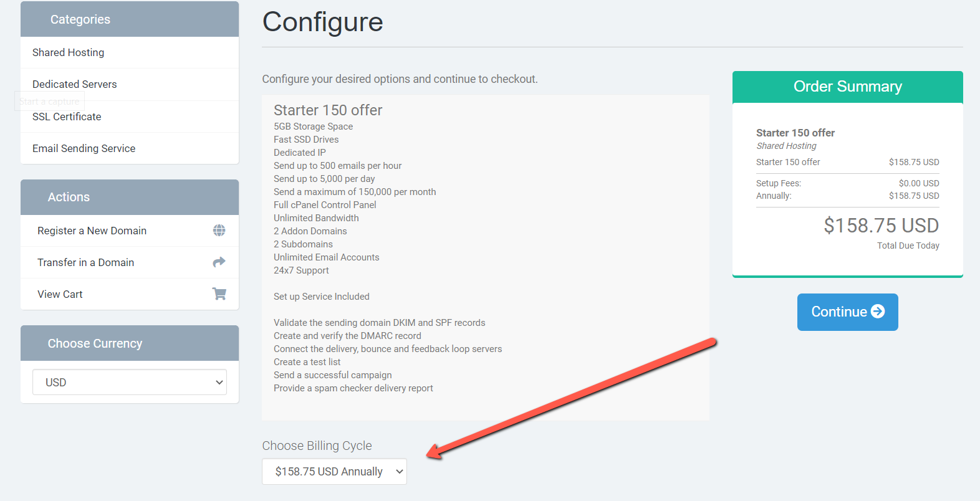Viewport: 980px width, 501px height.
Task: Click the Starter 150 offer title in Order Summary
Action: pos(795,133)
